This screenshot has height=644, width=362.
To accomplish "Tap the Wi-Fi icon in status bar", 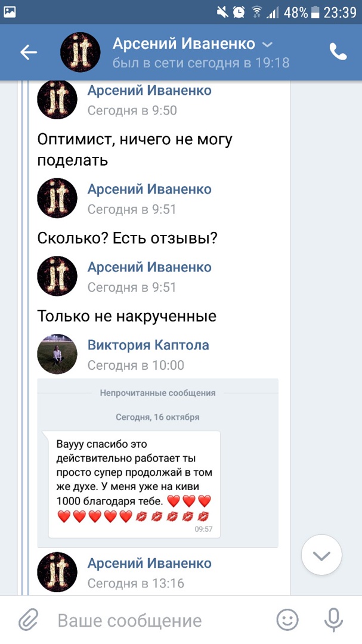I will (257, 12).
